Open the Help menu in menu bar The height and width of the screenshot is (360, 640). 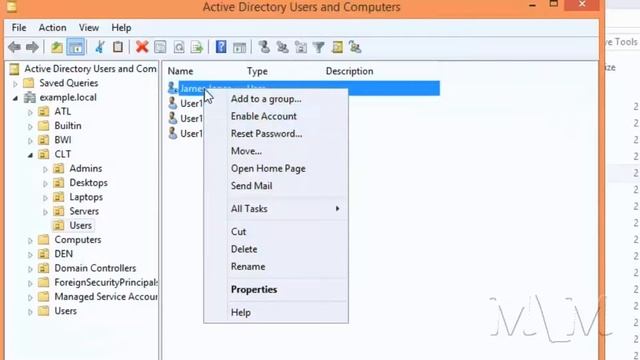click(x=121, y=28)
